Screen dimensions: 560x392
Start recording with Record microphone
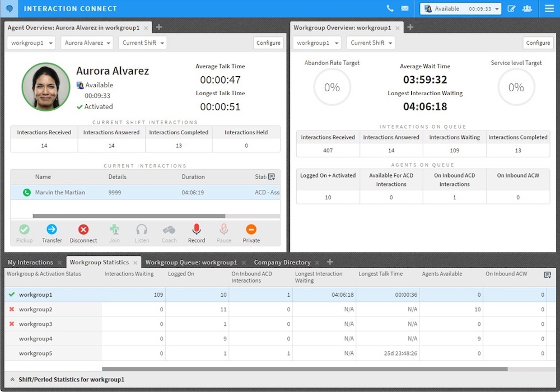pos(197,234)
